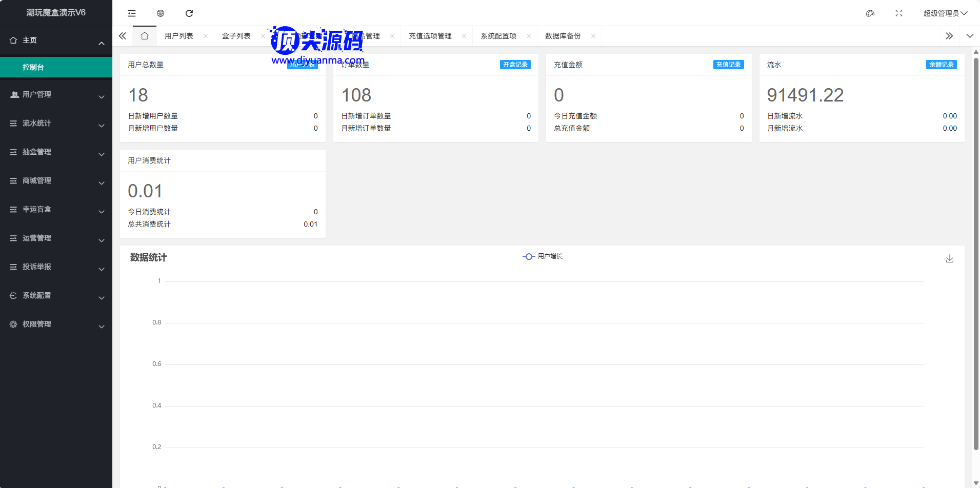Open the theme palette icon
The height and width of the screenshot is (488, 980).
(x=870, y=13)
